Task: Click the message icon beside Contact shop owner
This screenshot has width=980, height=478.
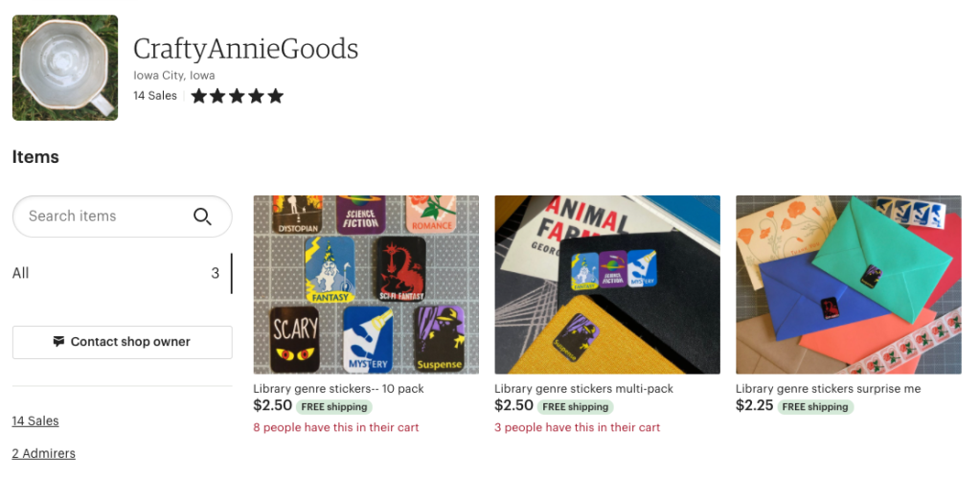Action: point(59,342)
